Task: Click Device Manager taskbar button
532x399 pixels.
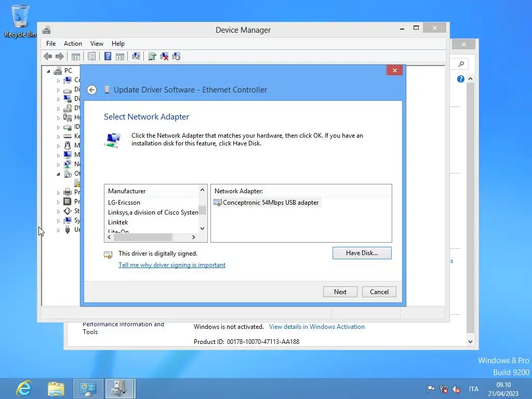Action: pos(120,389)
